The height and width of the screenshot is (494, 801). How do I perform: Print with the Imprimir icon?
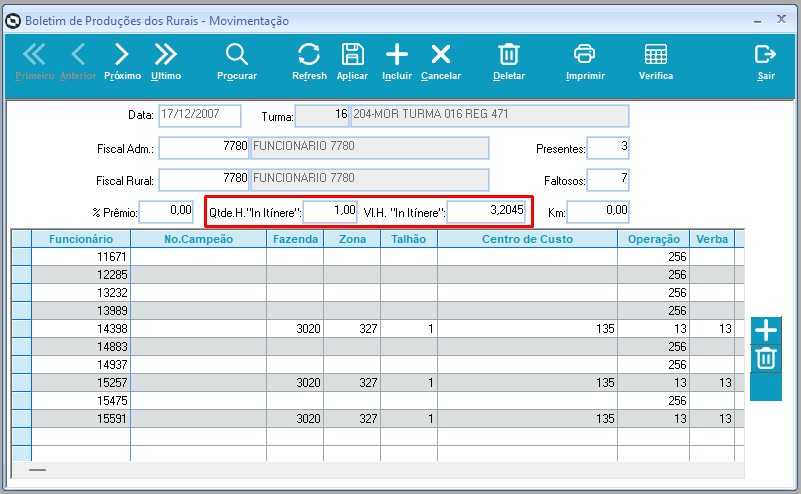coord(585,62)
